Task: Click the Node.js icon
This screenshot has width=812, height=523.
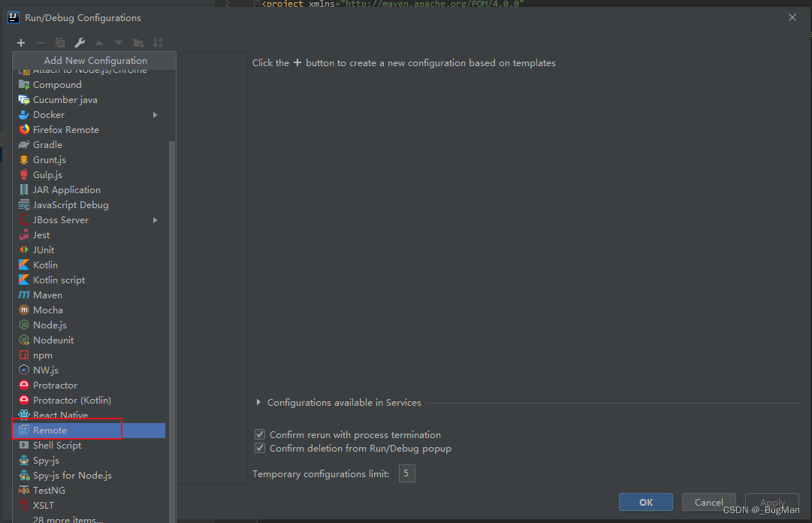Action: (24, 325)
